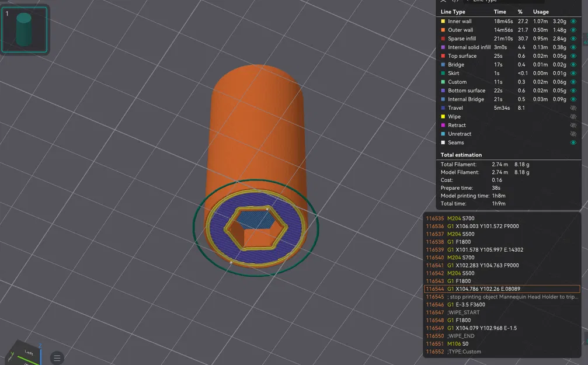The height and width of the screenshot is (365, 588).
Task: Select the Travel row label
Action: [x=455, y=107]
